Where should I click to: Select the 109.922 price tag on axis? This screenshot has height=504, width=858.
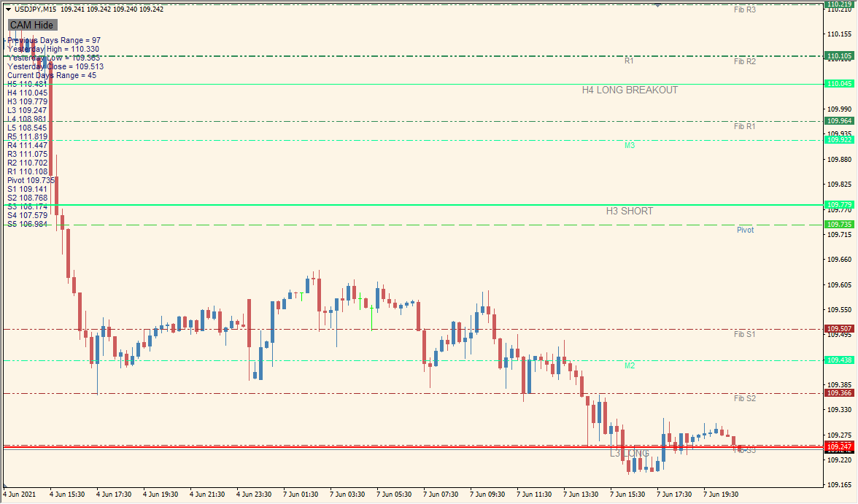[839, 140]
